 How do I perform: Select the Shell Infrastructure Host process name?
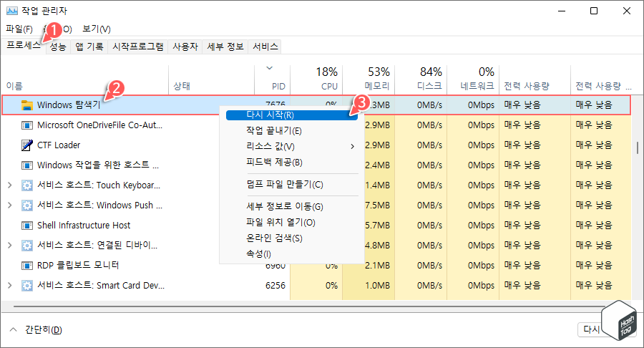click(84, 225)
